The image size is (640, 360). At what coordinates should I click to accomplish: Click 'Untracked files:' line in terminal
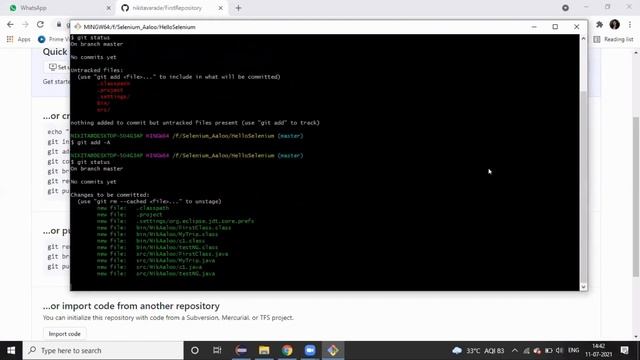coord(97,70)
